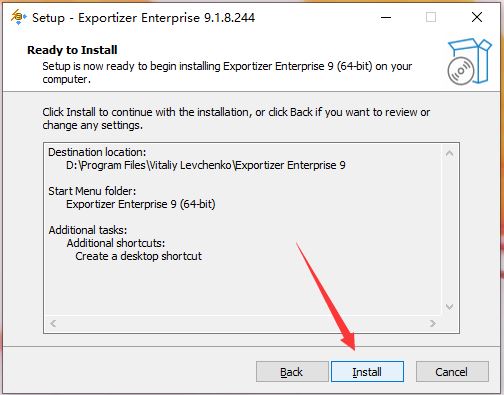Click the Setup title bar text
This screenshot has height=395, width=504.
pos(143,18)
